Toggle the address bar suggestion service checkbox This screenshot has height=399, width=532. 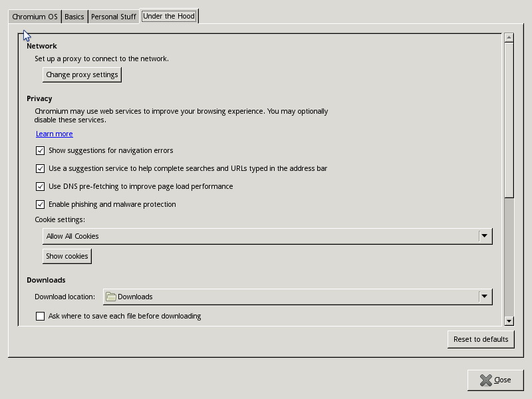tap(41, 169)
